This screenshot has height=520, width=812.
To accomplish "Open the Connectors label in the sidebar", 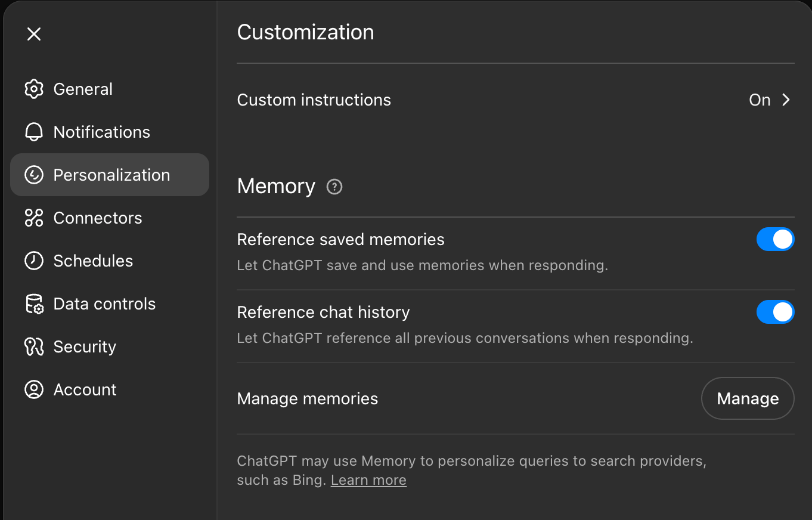I will pyautogui.click(x=98, y=218).
